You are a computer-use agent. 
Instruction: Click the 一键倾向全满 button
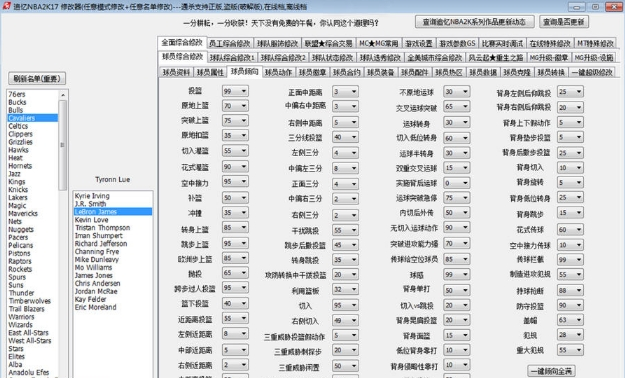pyautogui.click(x=551, y=371)
